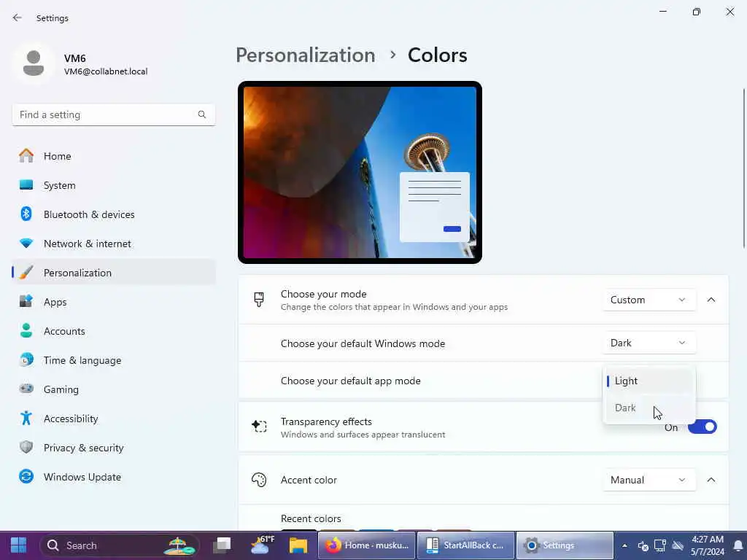747x560 pixels.
Task: Go back with the Settings back arrow
Action: pos(18,18)
